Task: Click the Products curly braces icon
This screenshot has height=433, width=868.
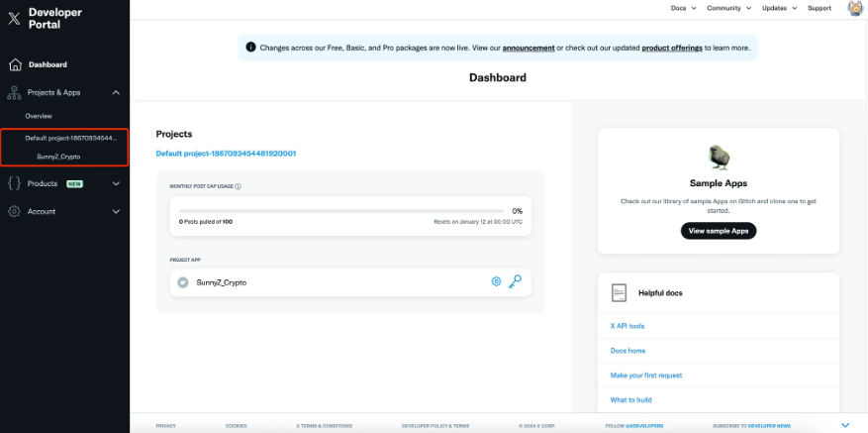Action: coord(15,183)
